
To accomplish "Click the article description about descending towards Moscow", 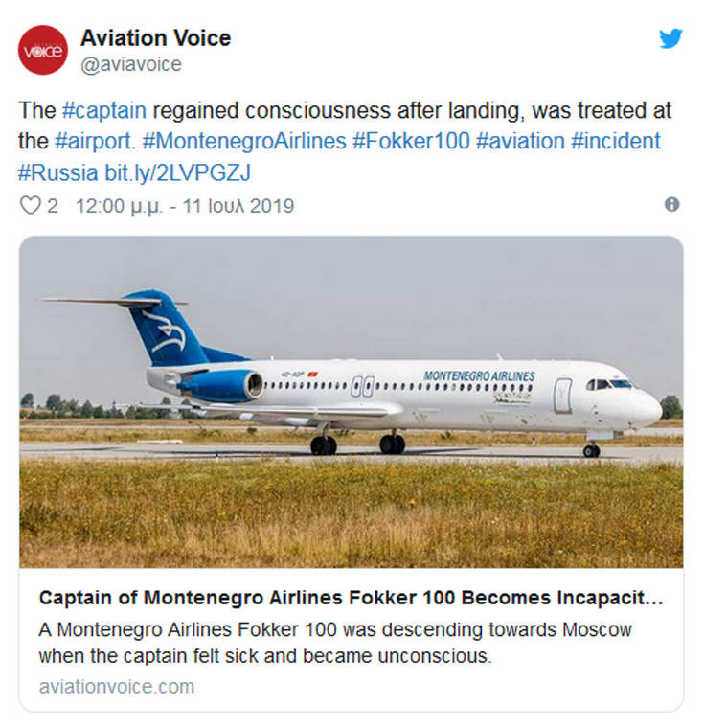I will pos(335,643).
